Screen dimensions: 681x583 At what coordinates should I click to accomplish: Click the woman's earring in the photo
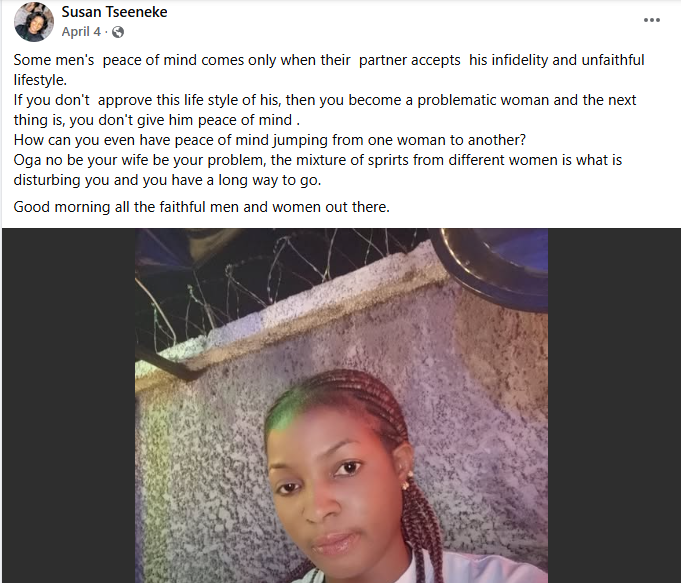[408, 485]
